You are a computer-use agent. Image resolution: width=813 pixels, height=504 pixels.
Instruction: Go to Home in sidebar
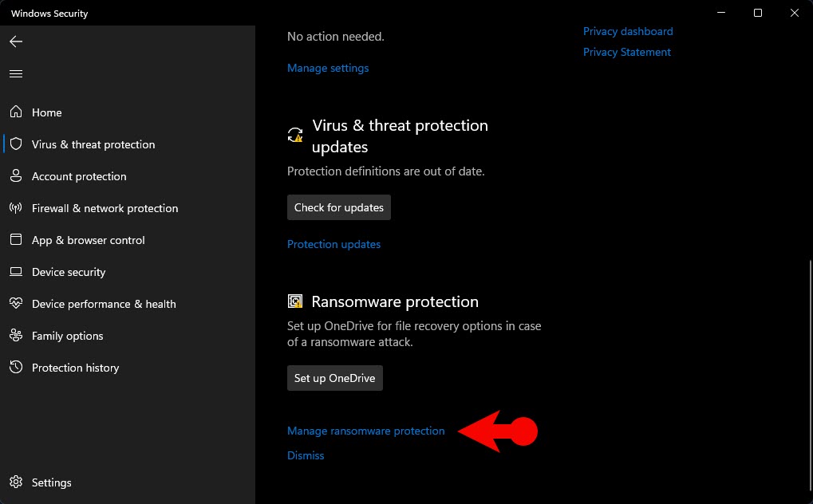click(x=46, y=112)
